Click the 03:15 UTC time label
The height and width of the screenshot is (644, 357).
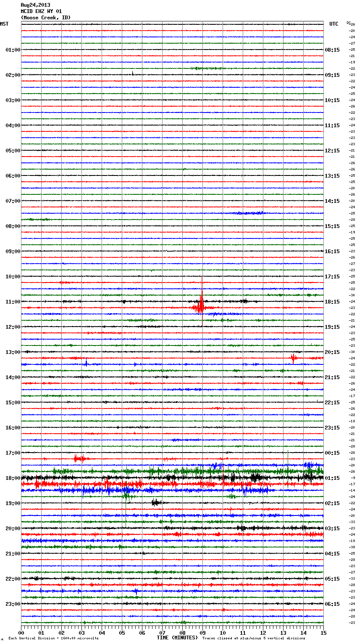pyautogui.click(x=332, y=529)
